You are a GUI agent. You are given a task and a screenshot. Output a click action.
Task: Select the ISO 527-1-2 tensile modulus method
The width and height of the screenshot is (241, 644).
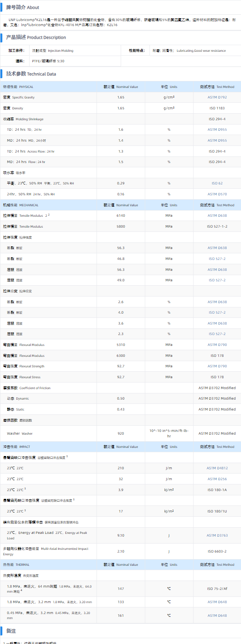pyautogui.click(x=217, y=226)
